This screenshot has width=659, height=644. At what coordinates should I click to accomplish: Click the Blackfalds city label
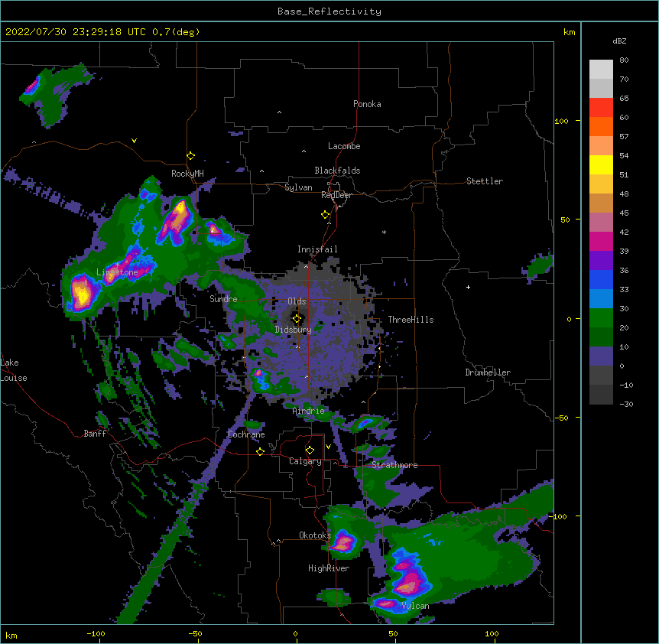337,171
